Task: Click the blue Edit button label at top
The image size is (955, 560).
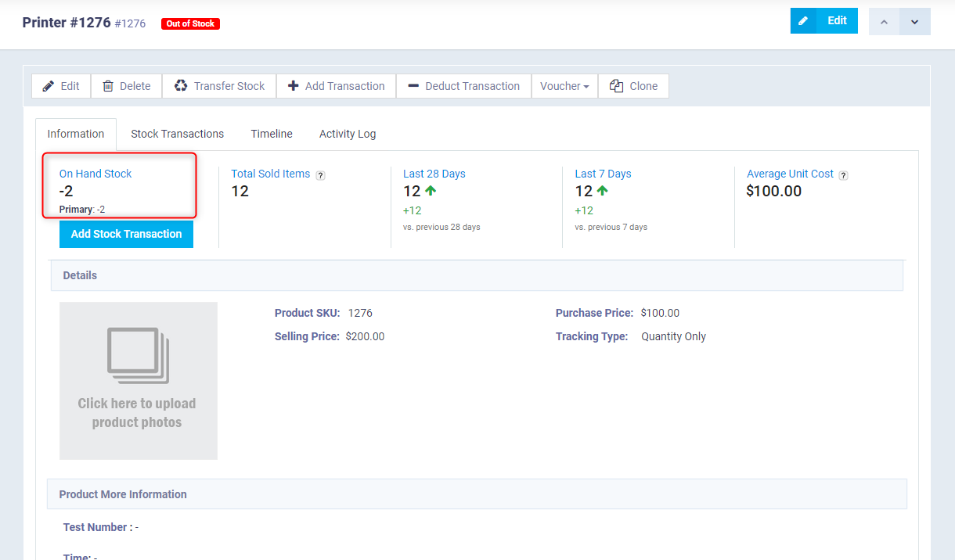Action: point(837,21)
